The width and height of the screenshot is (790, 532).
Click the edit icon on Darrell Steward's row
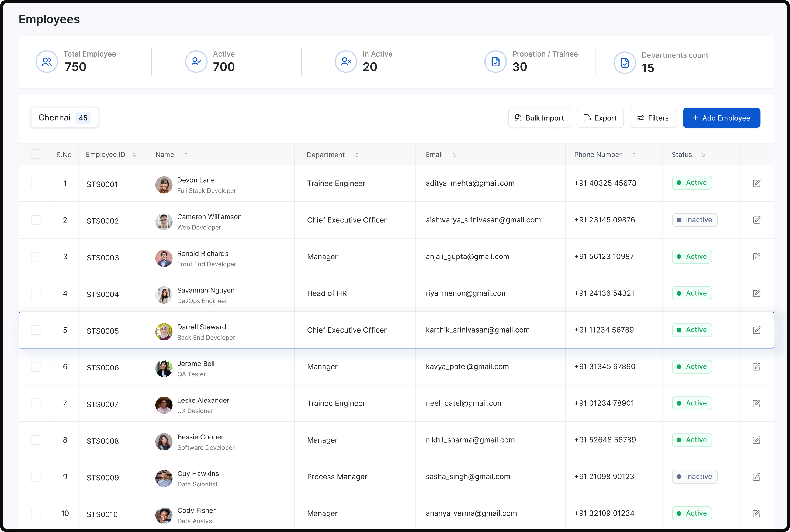[757, 330]
